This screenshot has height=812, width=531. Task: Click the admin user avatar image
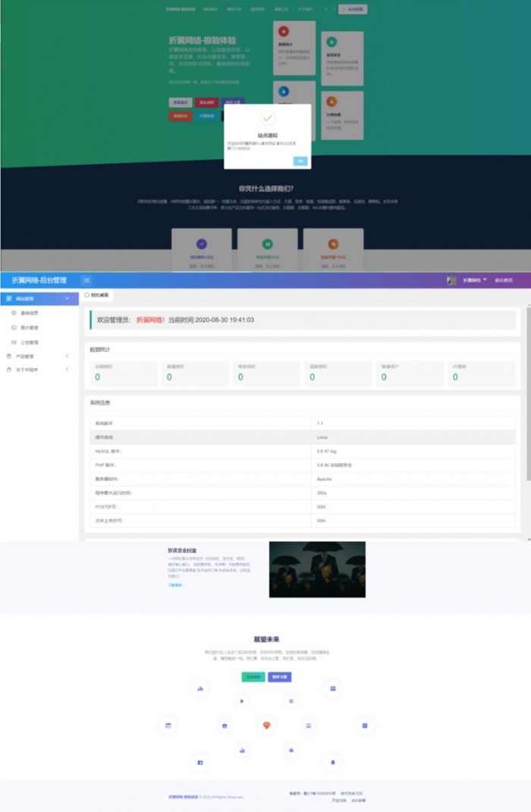click(x=452, y=280)
